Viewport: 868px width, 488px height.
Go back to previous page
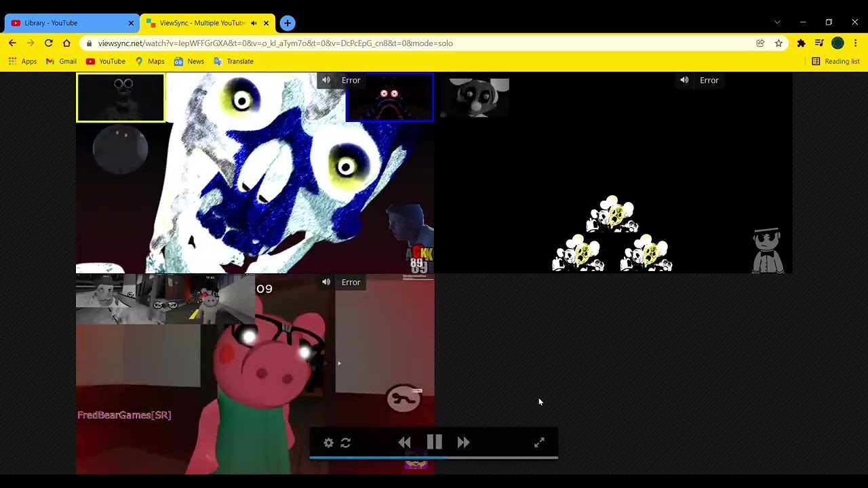click(x=12, y=43)
